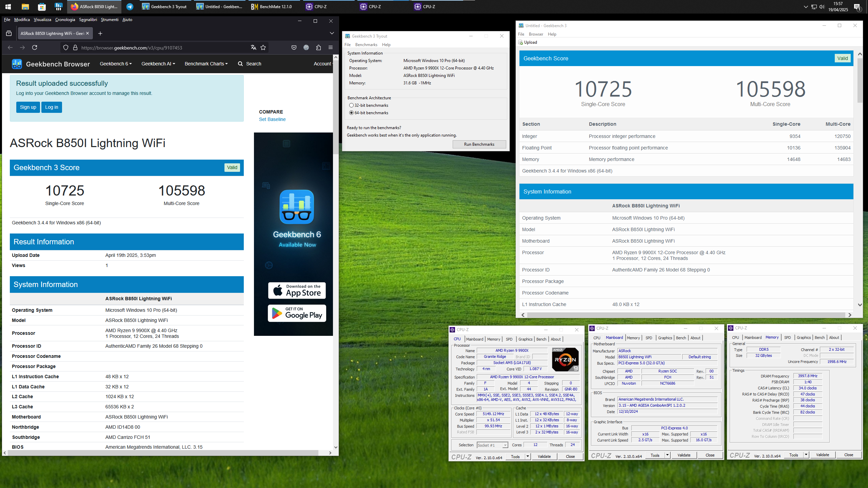The image size is (868, 488).
Task: Select 32-bit benchmarks radio option
Action: pyautogui.click(x=352, y=105)
